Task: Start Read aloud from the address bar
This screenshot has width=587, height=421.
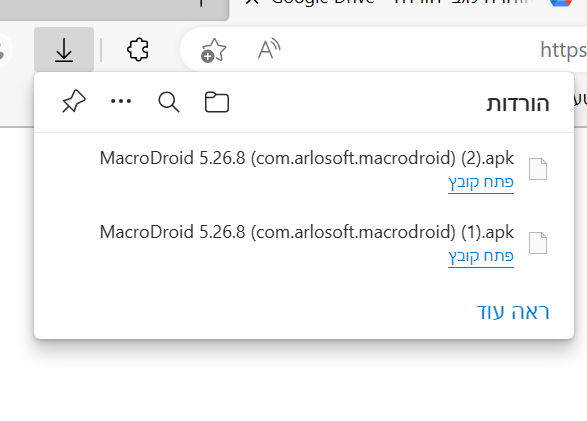Action: point(269,49)
